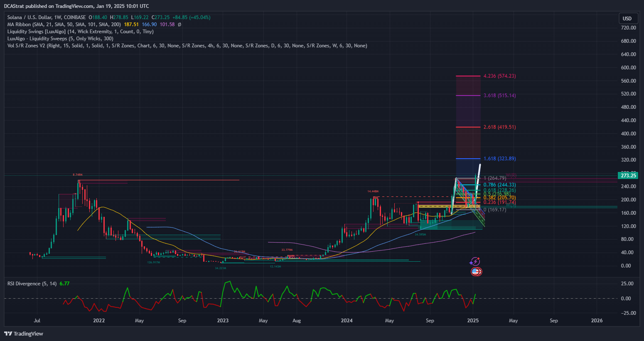Click the 3.618 (515.14) Fibonacci label
644x341 pixels.
click(500, 96)
